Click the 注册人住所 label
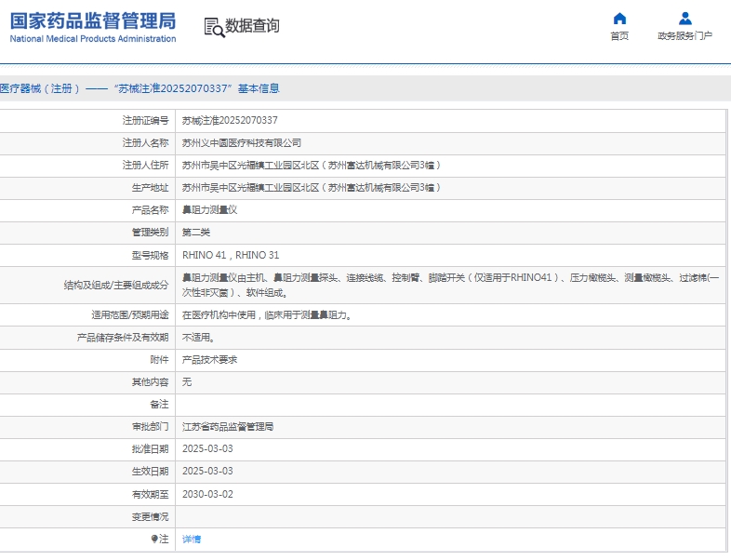The image size is (731, 560). click(x=145, y=166)
